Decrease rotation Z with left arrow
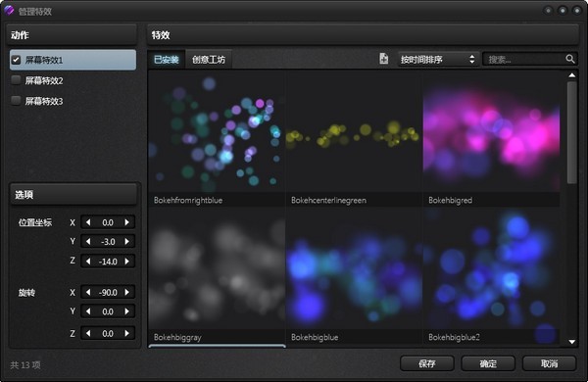588x382 pixels. point(88,333)
